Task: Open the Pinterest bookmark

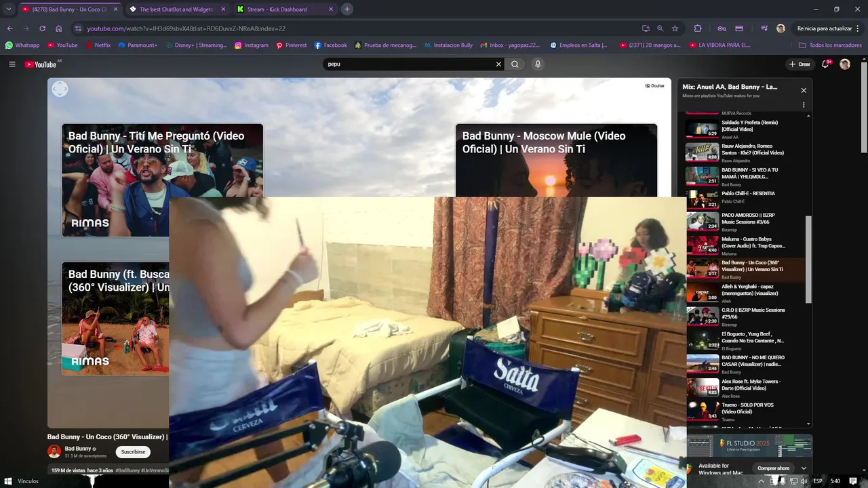Action: click(292, 45)
